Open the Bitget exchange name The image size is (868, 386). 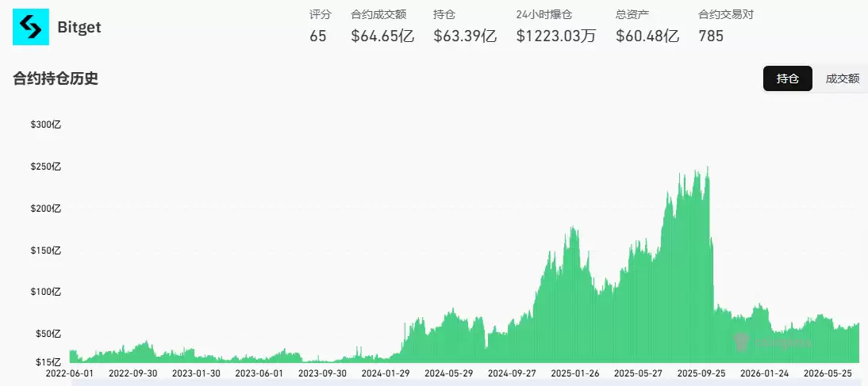[x=79, y=27]
